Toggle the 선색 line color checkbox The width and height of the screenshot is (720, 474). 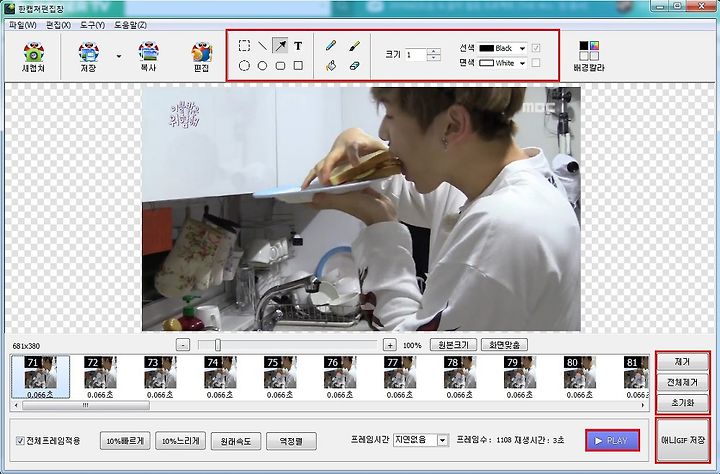(x=535, y=48)
